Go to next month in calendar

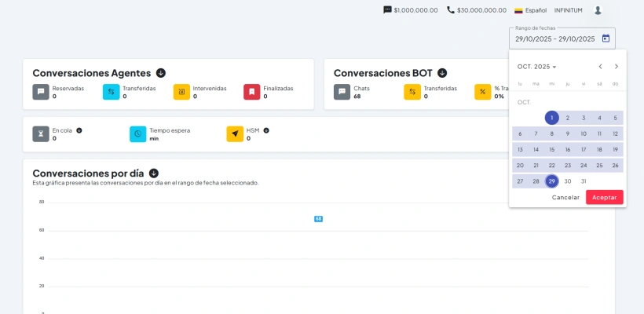coord(617,67)
